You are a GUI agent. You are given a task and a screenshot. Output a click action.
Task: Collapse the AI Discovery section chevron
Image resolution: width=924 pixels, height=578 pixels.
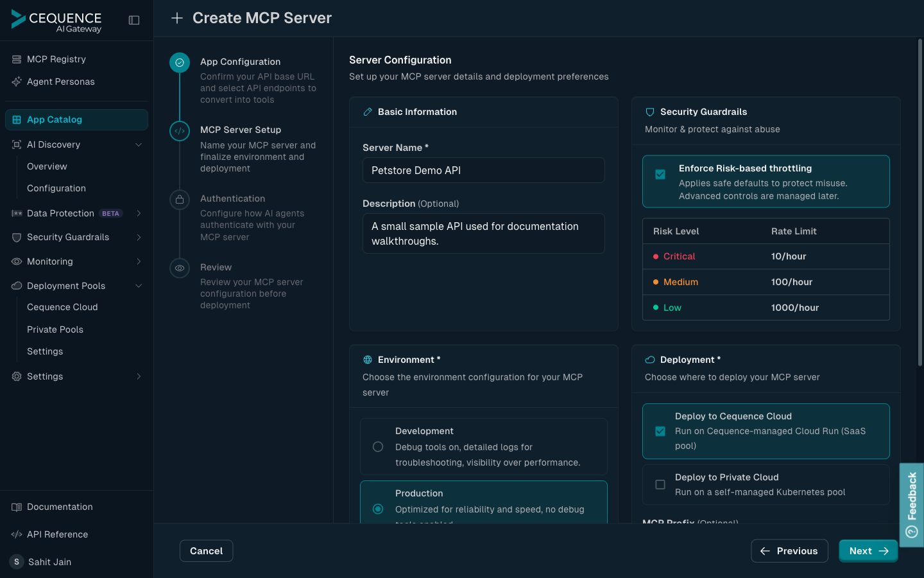[x=139, y=144]
